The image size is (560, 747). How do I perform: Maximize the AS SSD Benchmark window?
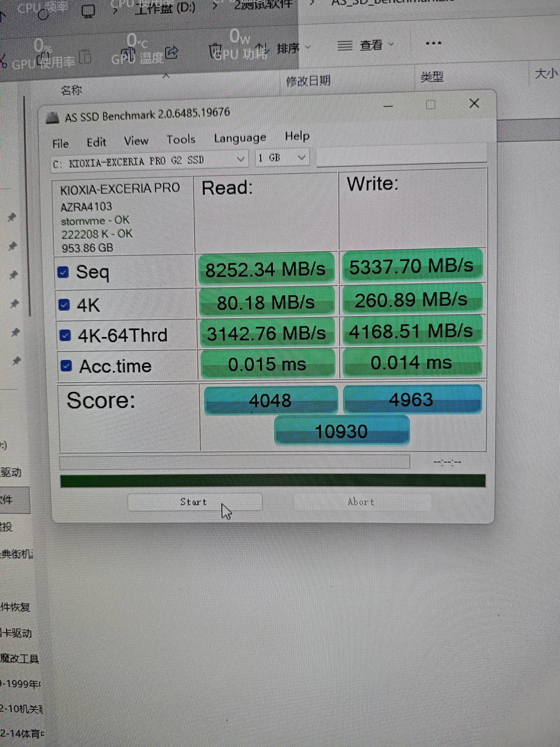point(431,105)
